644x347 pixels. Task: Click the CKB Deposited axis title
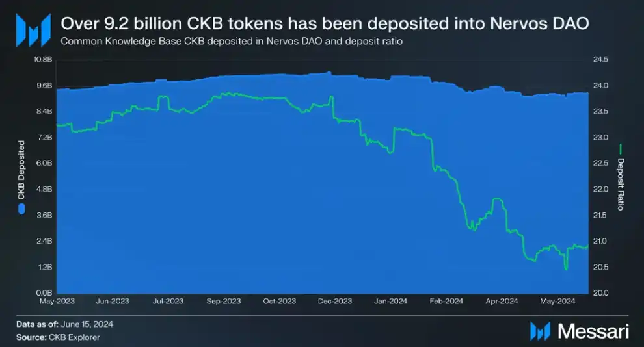point(21,170)
